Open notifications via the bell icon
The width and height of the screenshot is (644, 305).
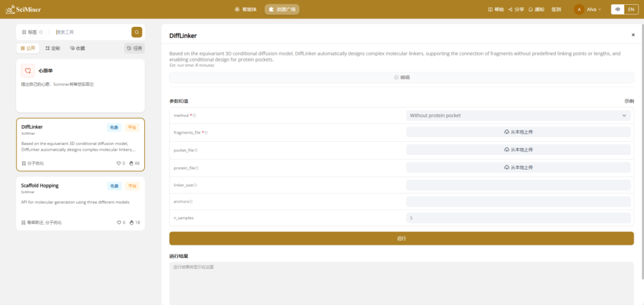tap(531, 10)
